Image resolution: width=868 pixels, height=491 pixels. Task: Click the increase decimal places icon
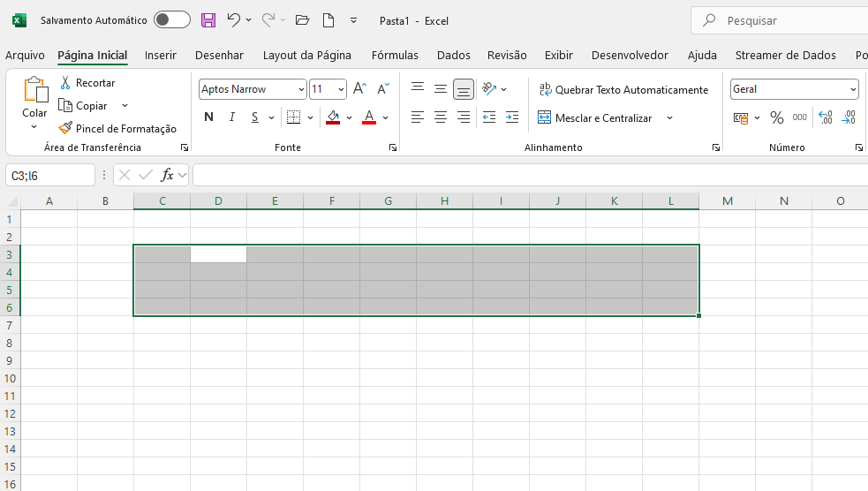coord(826,117)
